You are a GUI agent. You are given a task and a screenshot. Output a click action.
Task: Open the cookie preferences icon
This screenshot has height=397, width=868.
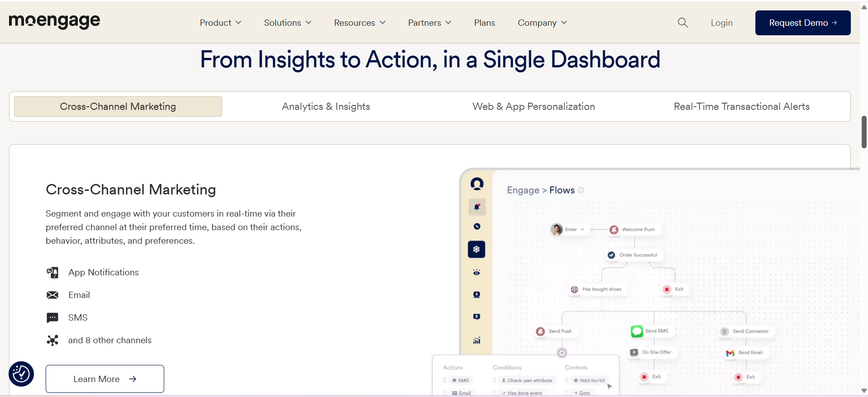point(21,374)
